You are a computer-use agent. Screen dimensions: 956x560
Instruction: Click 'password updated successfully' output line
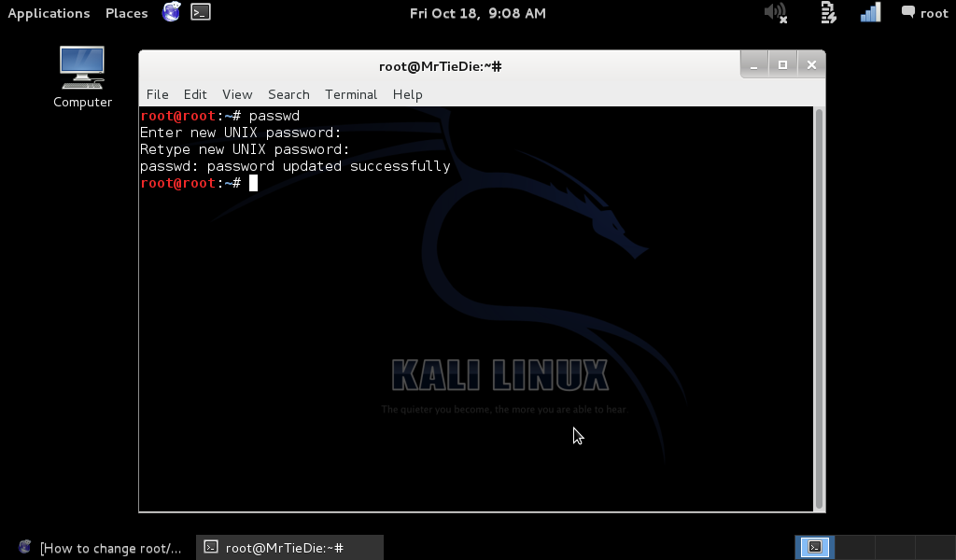295,166
